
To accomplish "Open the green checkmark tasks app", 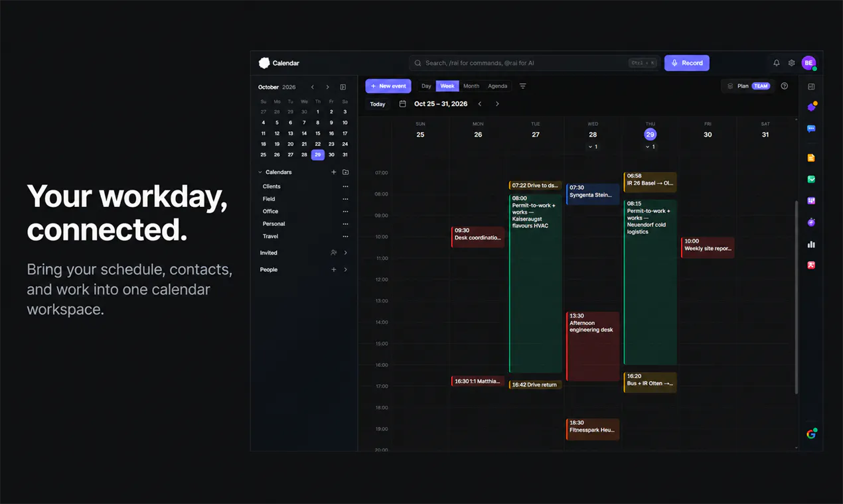I will pos(811,179).
